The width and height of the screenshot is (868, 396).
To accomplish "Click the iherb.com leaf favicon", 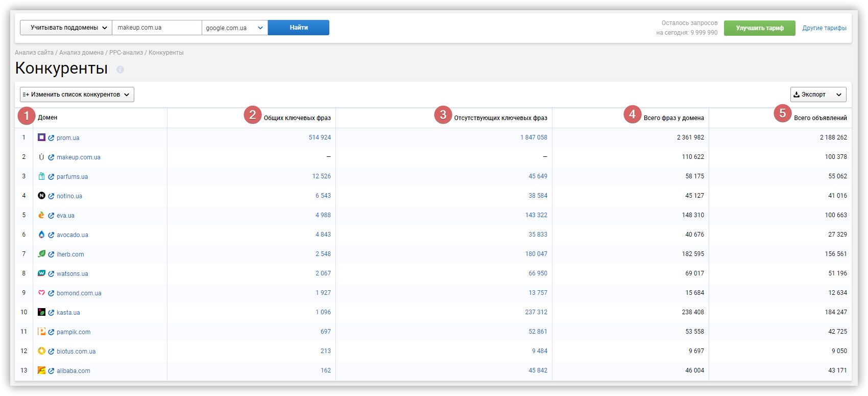I will tap(41, 254).
